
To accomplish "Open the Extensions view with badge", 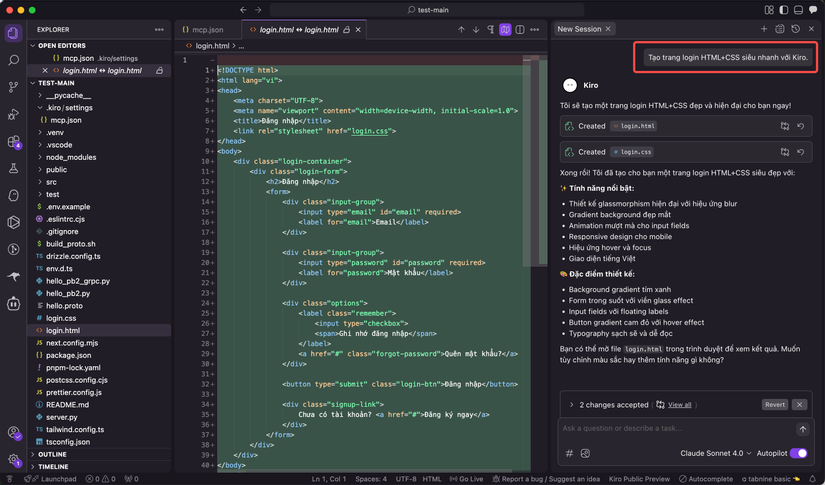I will coord(13,142).
